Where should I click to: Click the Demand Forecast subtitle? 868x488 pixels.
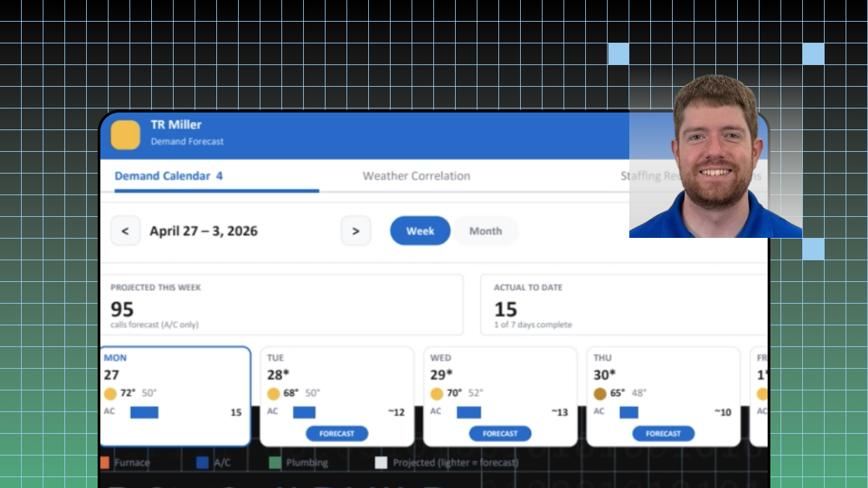click(x=187, y=142)
